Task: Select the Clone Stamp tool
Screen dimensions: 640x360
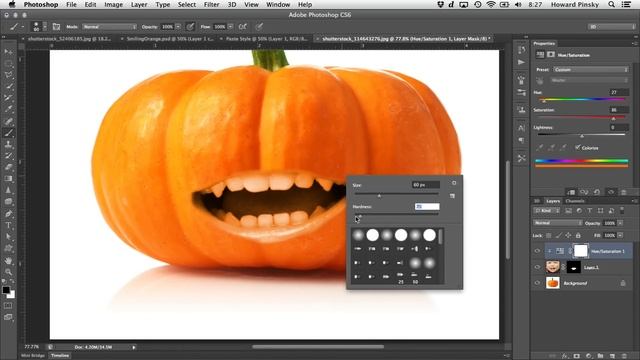Action: (9, 144)
